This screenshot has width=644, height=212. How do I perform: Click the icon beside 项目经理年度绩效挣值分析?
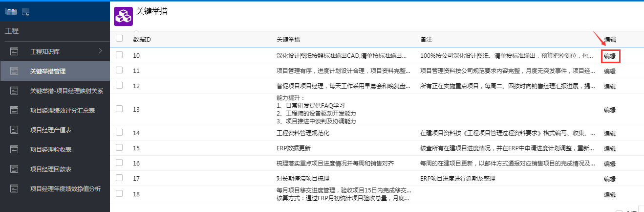tap(14, 188)
